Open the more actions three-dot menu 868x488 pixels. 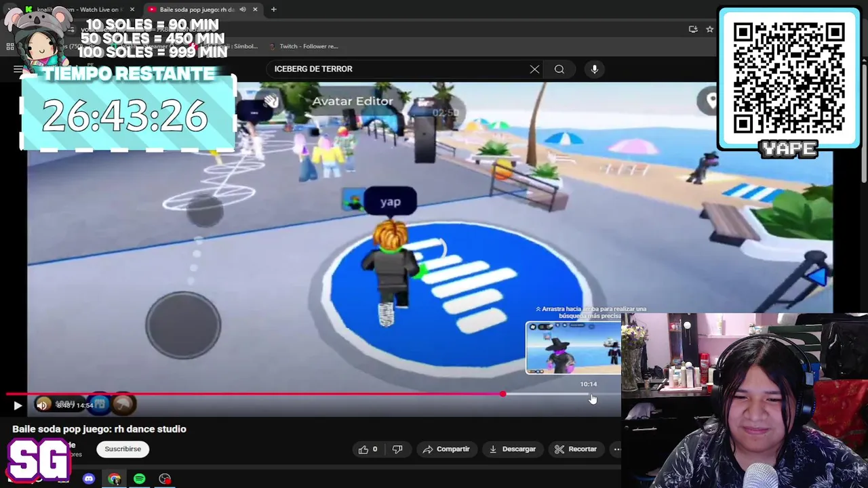pyautogui.click(x=616, y=449)
